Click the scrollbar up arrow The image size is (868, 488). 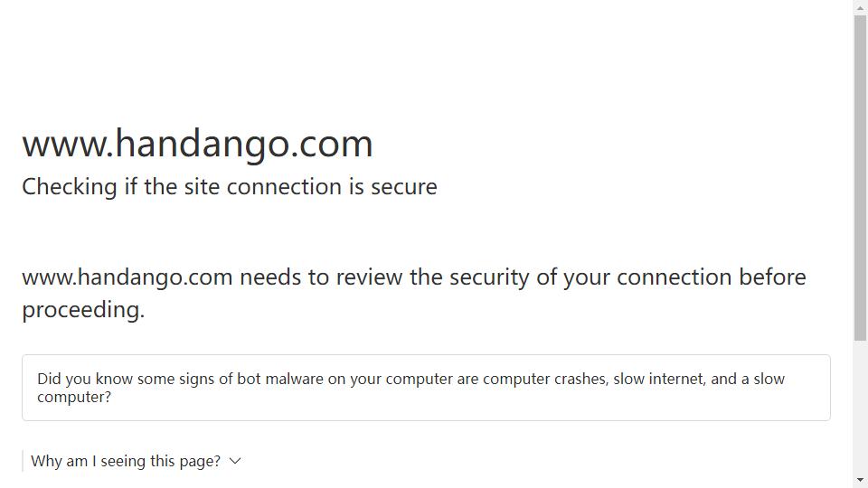point(860,8)
